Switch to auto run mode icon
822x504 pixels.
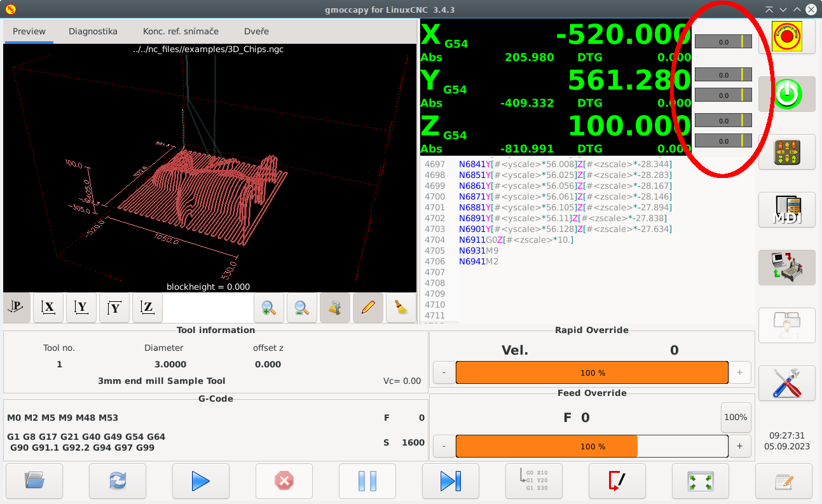[x=786, y=267]
